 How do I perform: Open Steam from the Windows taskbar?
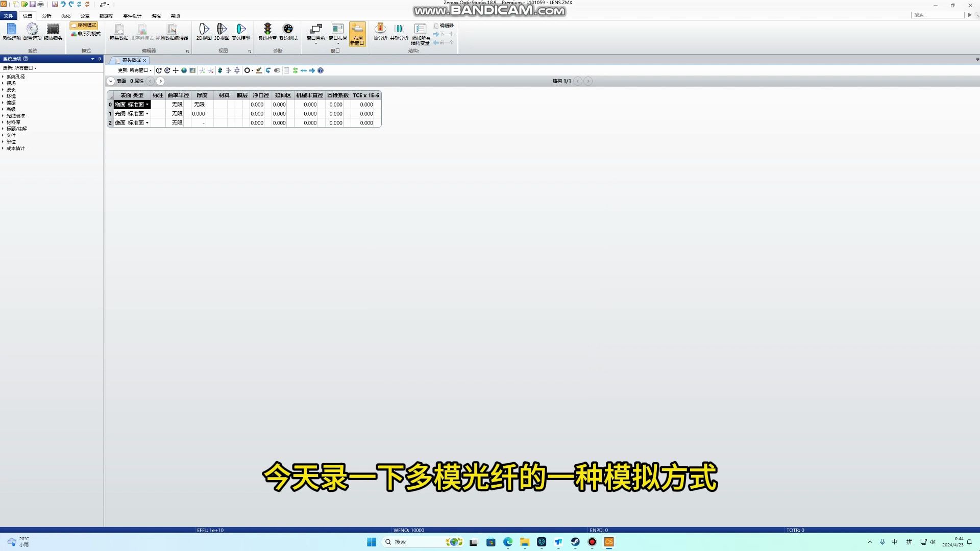(x=575, y=542)
